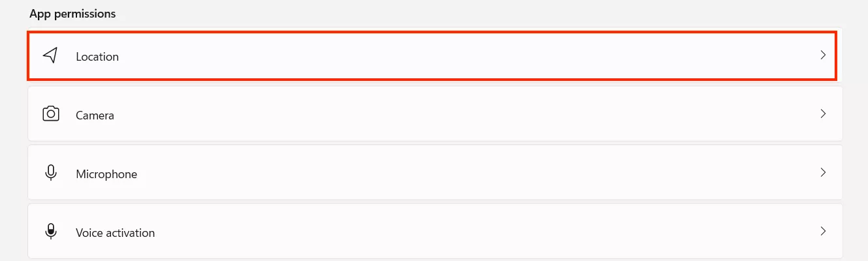The height and width of the screenshot is (261, 868).
Task: Click the Microphone icon
Action: tap(50, 173)
